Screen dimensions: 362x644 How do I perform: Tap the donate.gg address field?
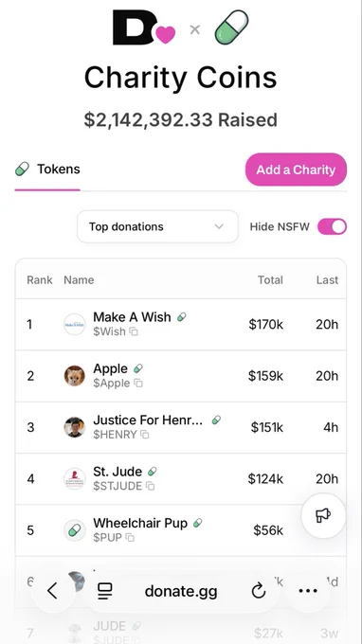181,591
